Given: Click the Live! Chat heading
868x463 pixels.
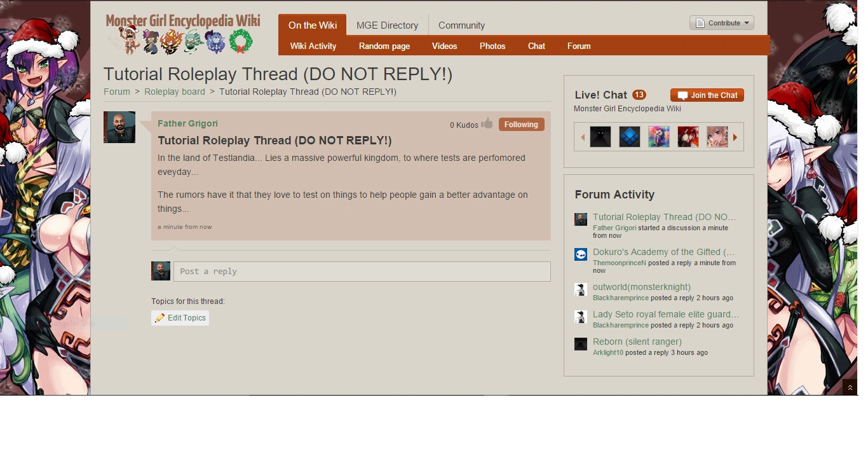Looking at the screenshot, I should tap(600, 95).
